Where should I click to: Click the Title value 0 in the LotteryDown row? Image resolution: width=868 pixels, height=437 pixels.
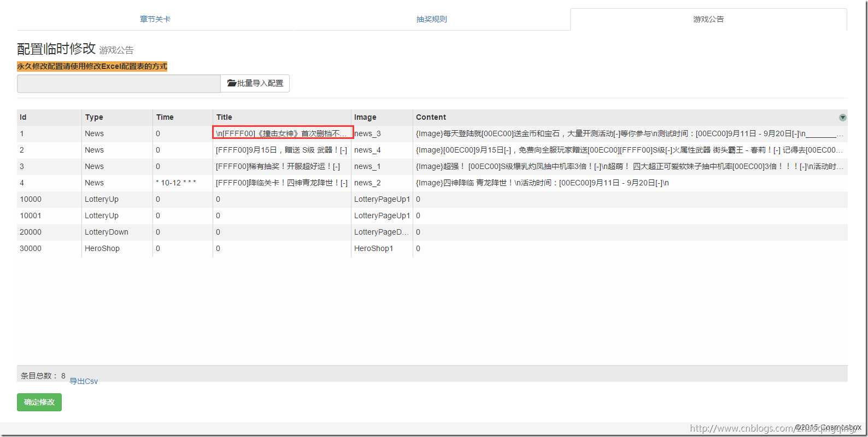pos(282,232)
